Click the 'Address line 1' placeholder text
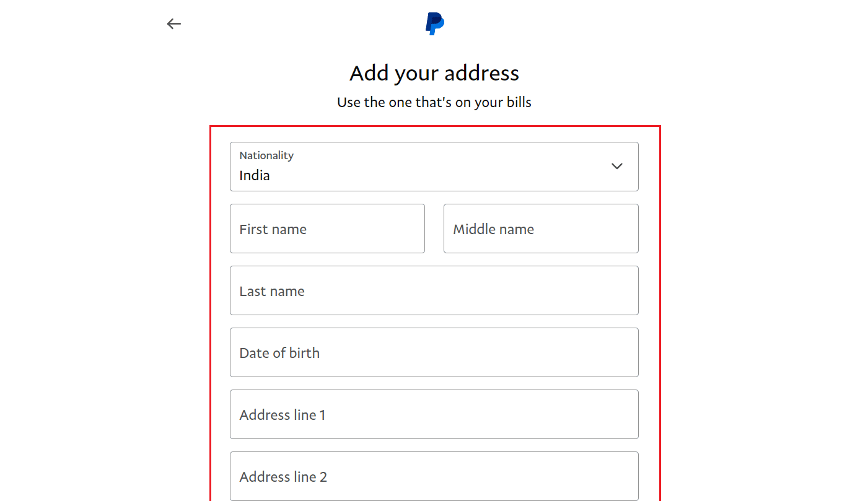 (x=283, y=415)
